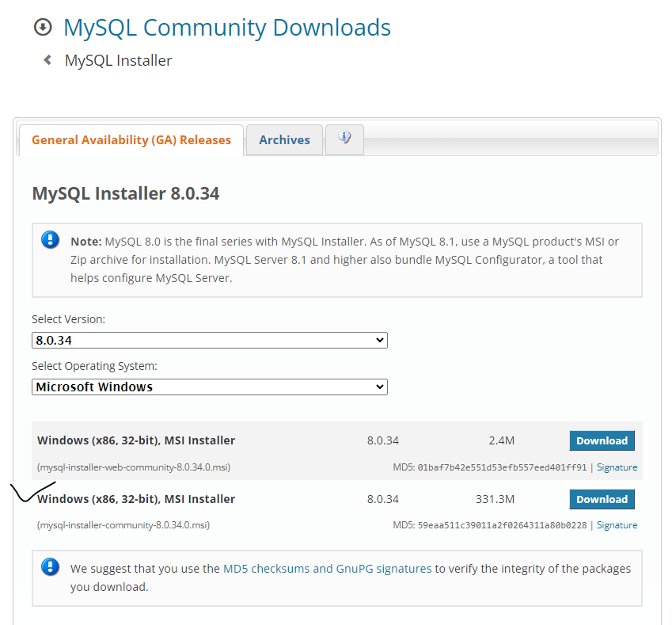Click the Select Version label
The image size is (672, 625).
pyautogui.click(x=69, y=319)
